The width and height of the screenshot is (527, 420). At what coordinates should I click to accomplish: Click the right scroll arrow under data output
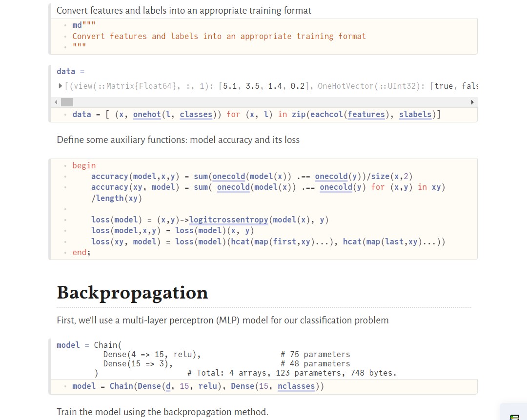click(x=472, y=102)
